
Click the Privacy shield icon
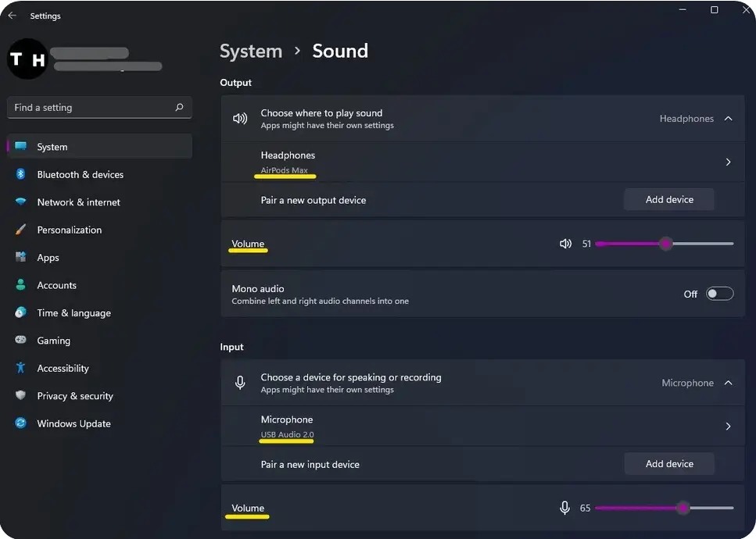[x=20, y=395]
